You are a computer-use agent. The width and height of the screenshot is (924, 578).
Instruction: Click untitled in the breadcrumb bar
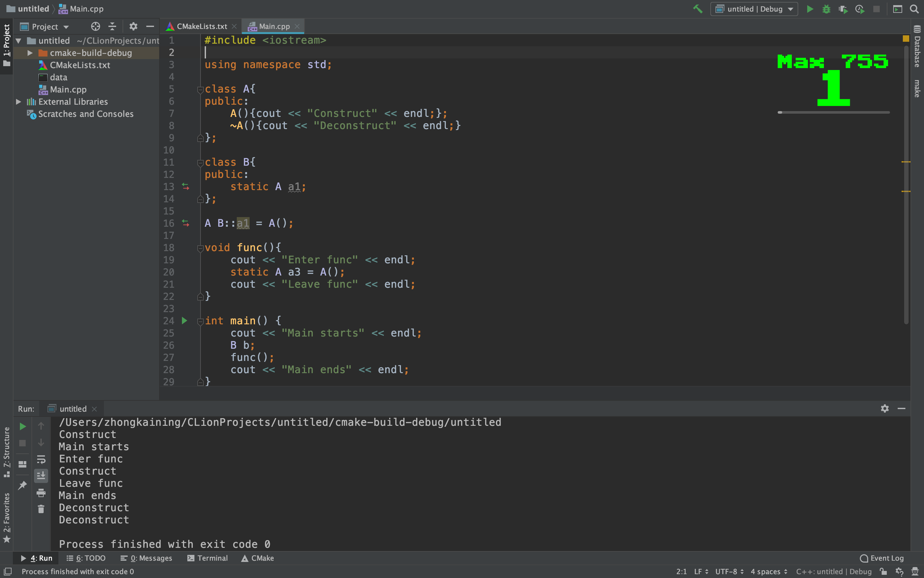pos(28,9)
